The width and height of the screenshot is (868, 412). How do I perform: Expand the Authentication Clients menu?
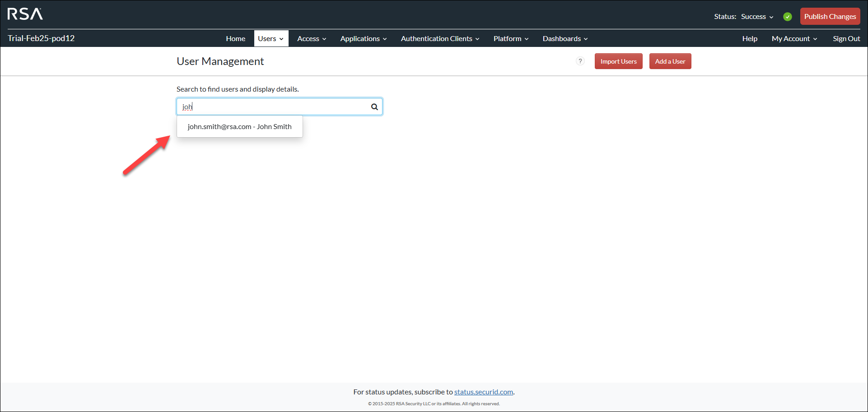pos(439,39)
